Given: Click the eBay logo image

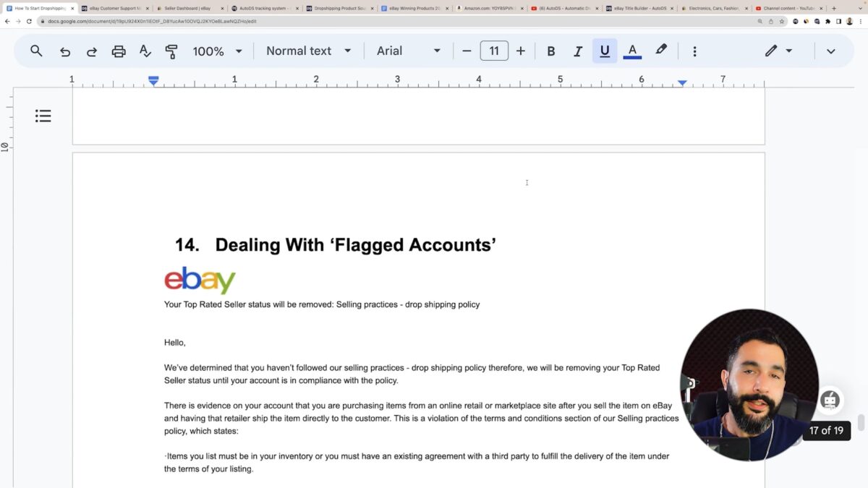Looking at the screenshot, I should (200, 281).
